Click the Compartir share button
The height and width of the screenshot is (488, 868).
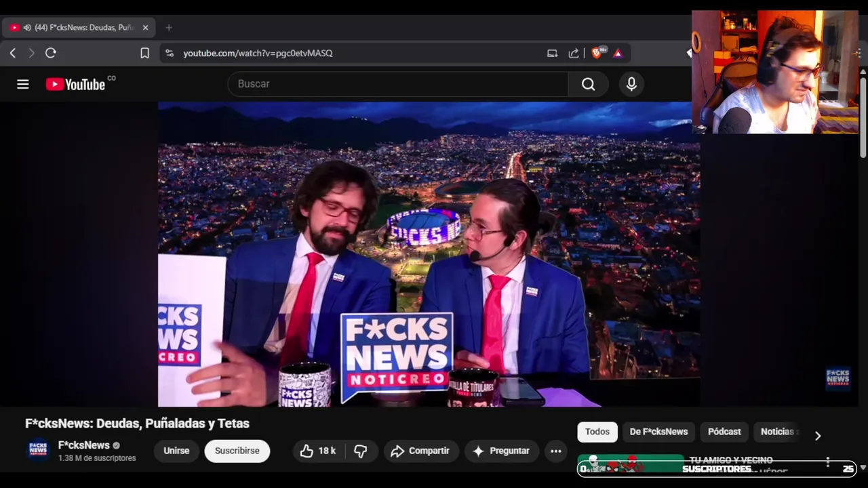pos(421,451)
